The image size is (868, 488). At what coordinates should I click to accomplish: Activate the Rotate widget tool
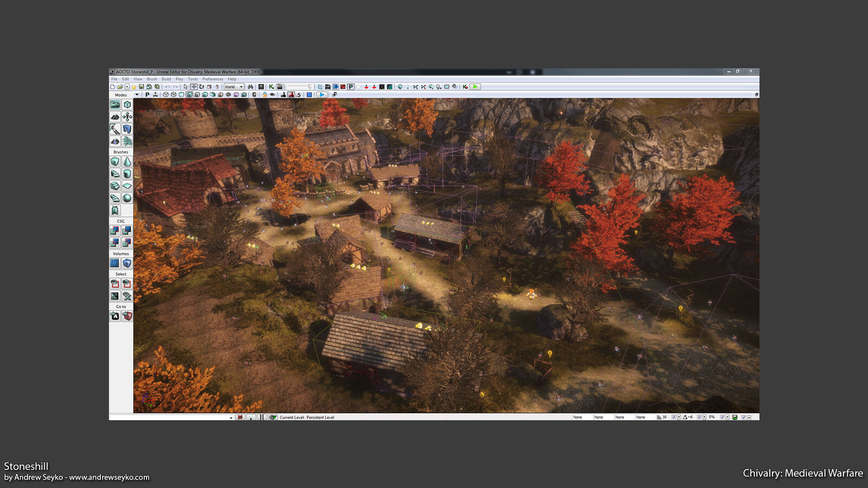coord(201,87)
